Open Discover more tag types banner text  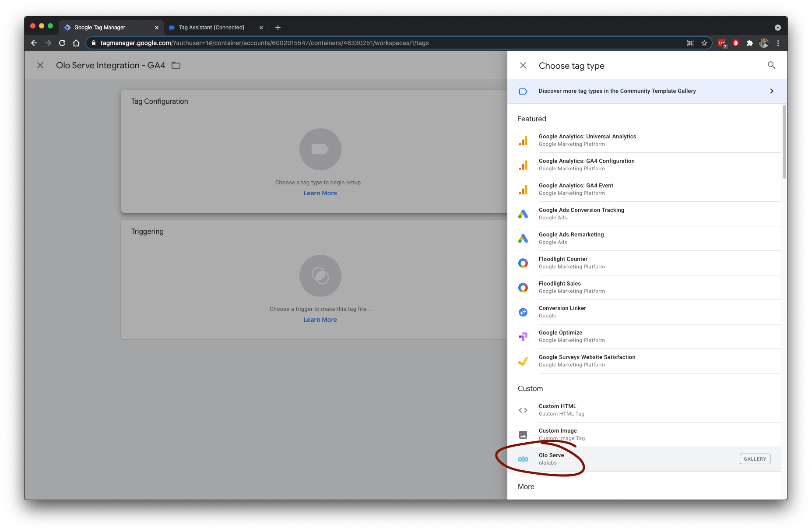pos(617,91)
